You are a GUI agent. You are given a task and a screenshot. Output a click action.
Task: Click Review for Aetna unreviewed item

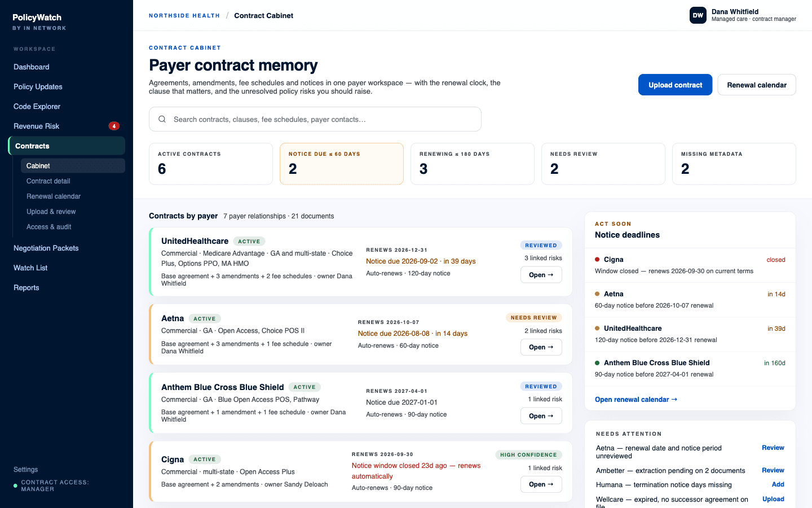[773, 448]
